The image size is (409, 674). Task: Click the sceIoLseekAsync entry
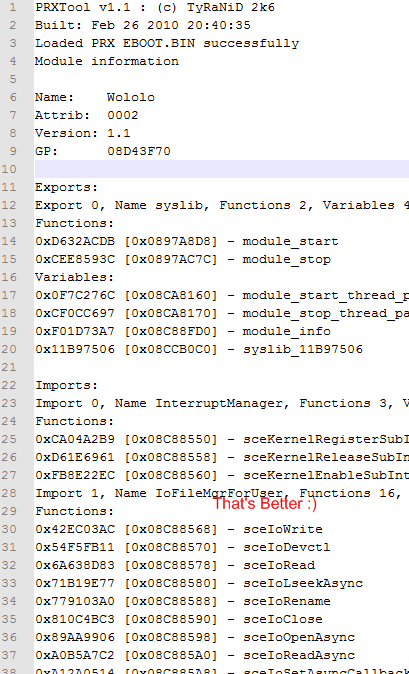pos(199,583)
